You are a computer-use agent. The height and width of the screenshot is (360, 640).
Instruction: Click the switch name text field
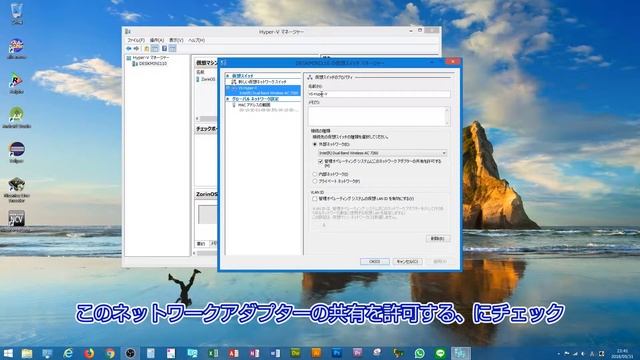[x=379, y=94]
